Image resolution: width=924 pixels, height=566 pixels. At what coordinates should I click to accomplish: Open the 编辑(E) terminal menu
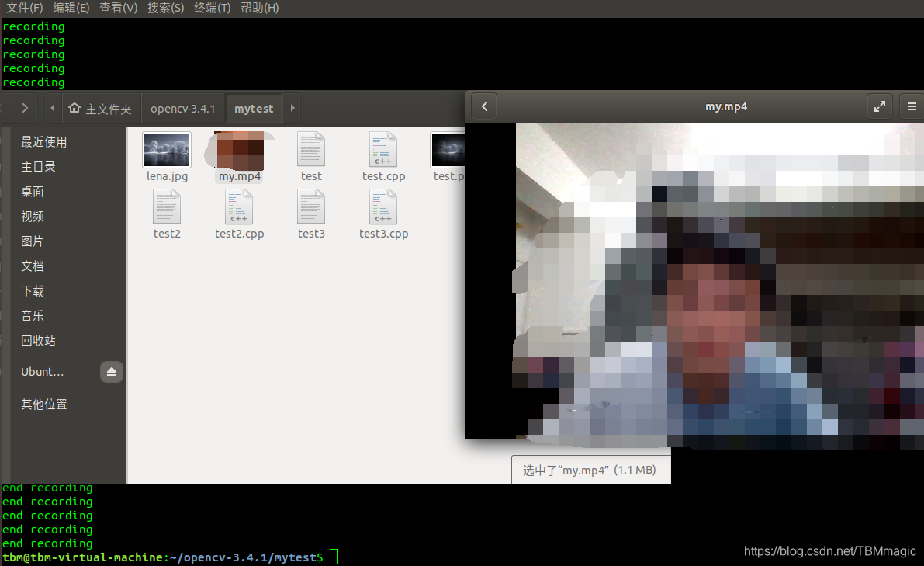click(71, 8)
